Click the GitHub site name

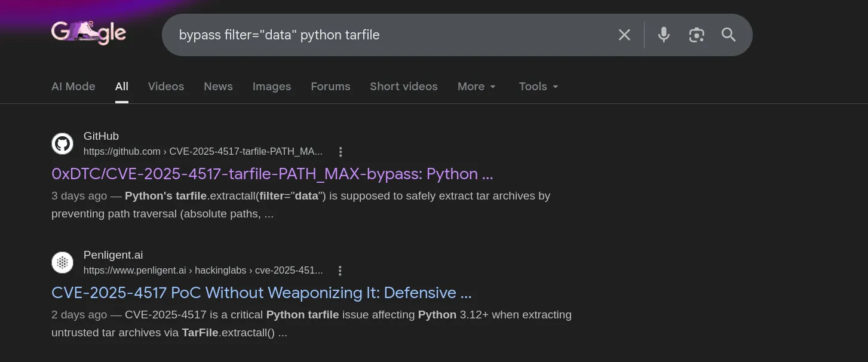click(101, 136)
